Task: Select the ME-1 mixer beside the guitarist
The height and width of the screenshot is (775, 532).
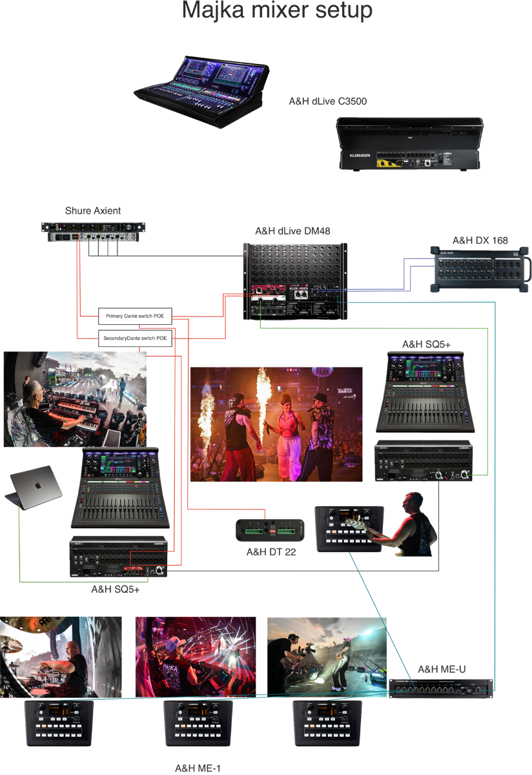Action: pos(349,530)
